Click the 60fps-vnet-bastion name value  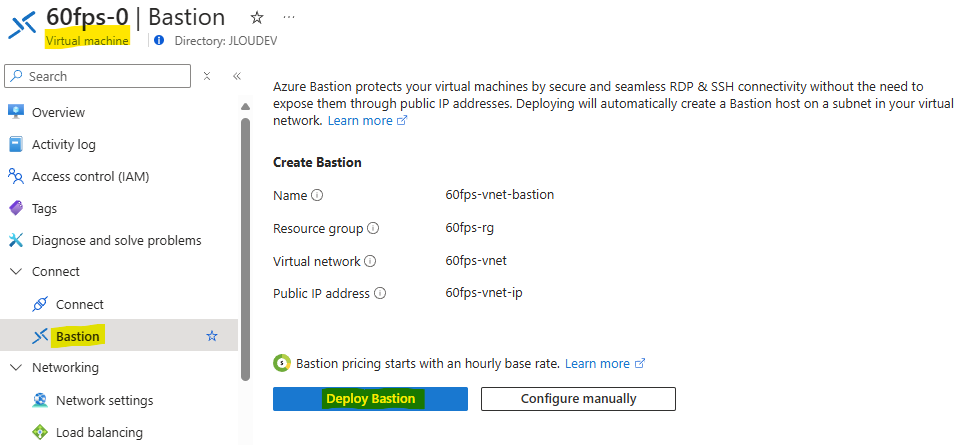500,195
